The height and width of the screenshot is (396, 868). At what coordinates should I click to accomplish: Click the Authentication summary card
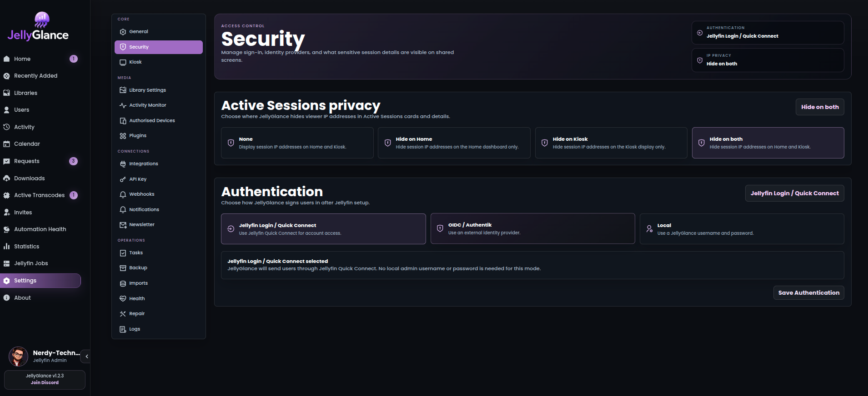tap(768, 33)
